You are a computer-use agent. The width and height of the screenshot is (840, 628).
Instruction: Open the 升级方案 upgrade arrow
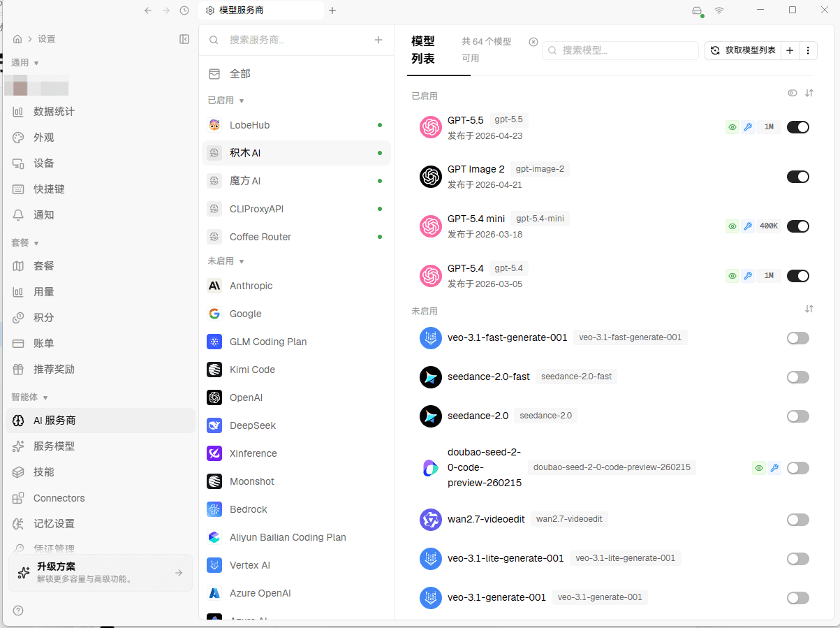point(179,573)
